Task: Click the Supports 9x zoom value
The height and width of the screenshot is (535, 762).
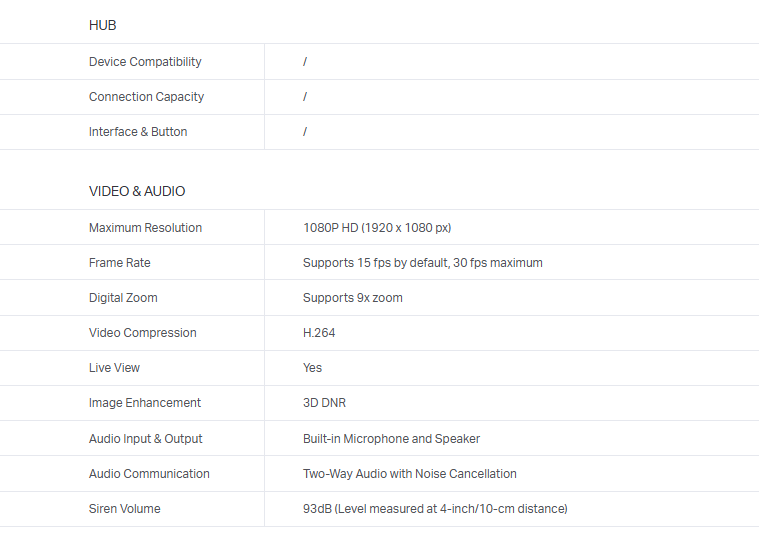Action: 352,298
